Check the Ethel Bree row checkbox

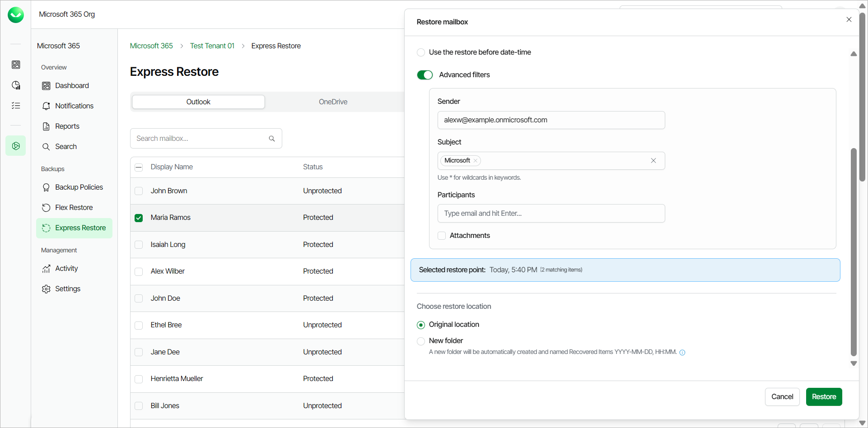[139, 326]
